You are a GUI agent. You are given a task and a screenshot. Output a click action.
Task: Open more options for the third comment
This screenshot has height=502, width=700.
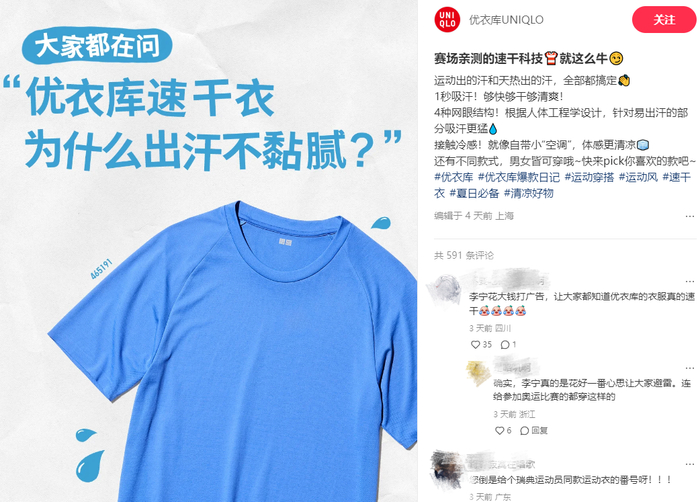tap(690, 465)
